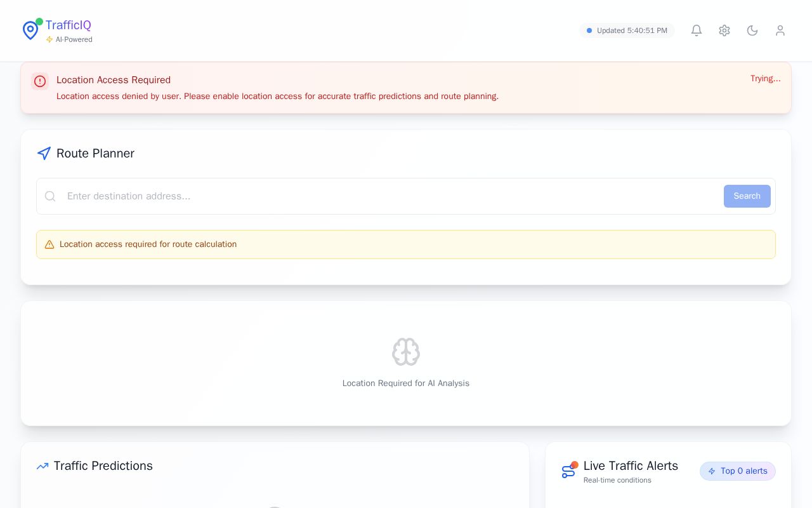The image size is (812, 508).
Task: Click the TrafficIQ brand name
Action: (x=69, y=25)
